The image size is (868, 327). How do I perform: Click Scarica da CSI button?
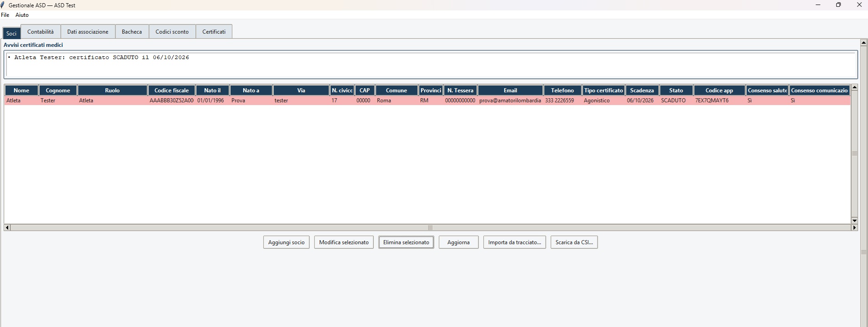(574, 242)
